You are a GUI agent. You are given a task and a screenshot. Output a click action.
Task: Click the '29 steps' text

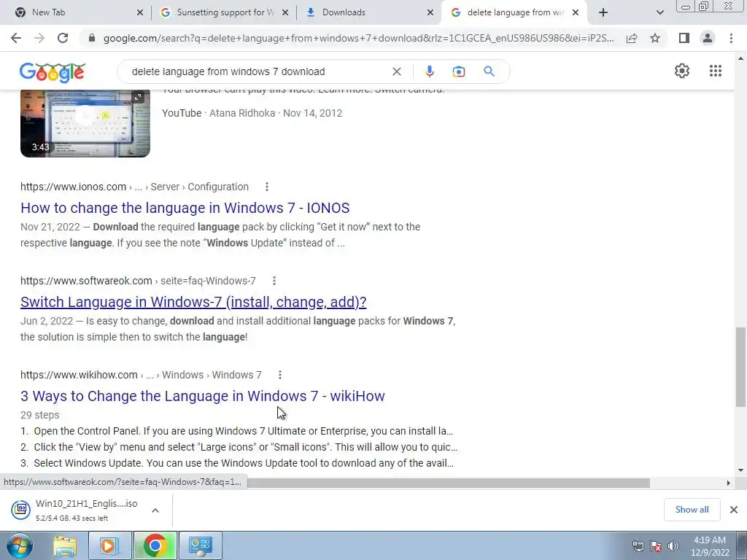point(40,415)
